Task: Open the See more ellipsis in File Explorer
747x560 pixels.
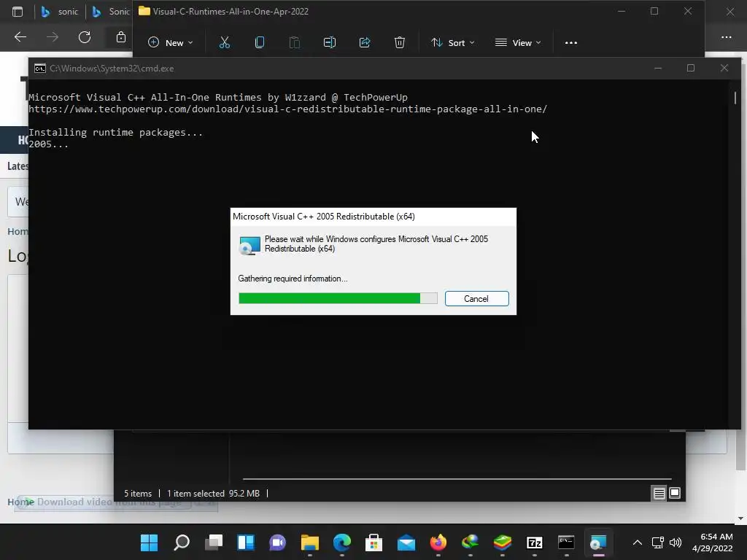Action: (570, 43)
